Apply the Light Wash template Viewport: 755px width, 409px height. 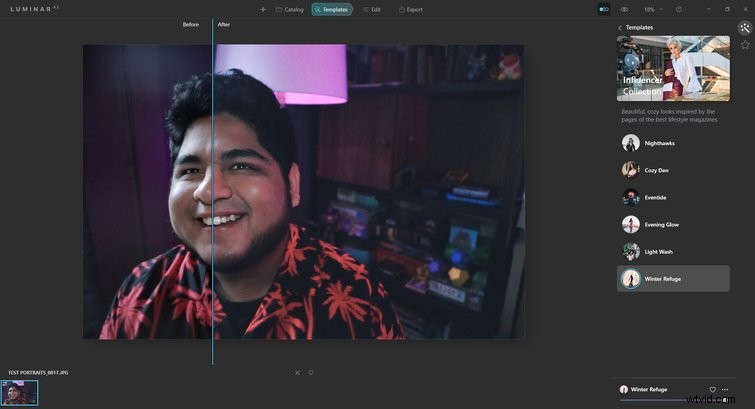tap(673, 251)
